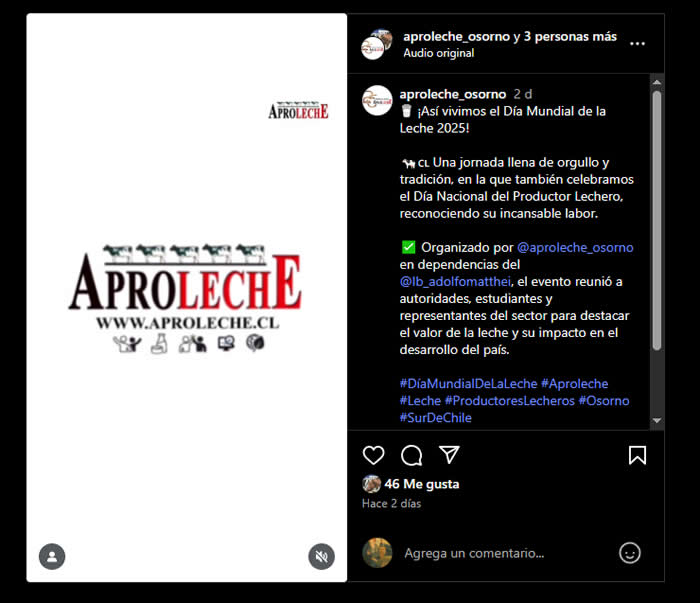Unmute the video with the speaker icon
Image resolution: width=700 pixels, height=603 pixels.
click(x=321, y=557)
